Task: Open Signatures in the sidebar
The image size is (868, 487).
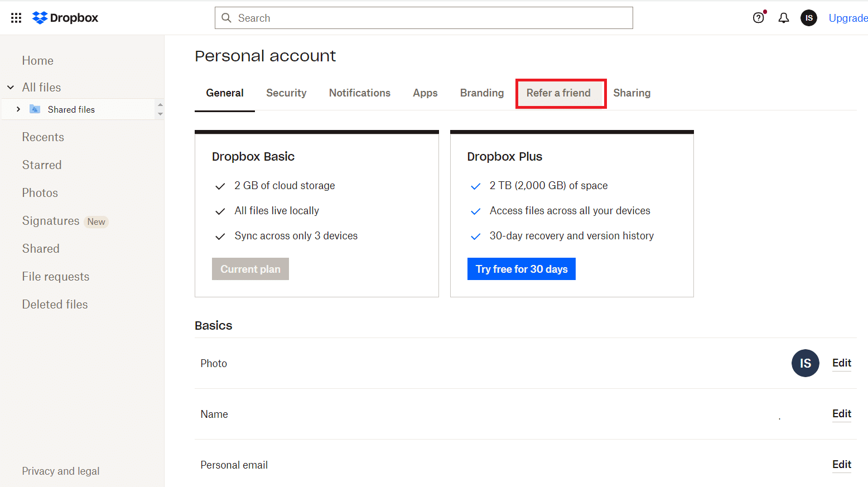Action: (x=51, y=221)
